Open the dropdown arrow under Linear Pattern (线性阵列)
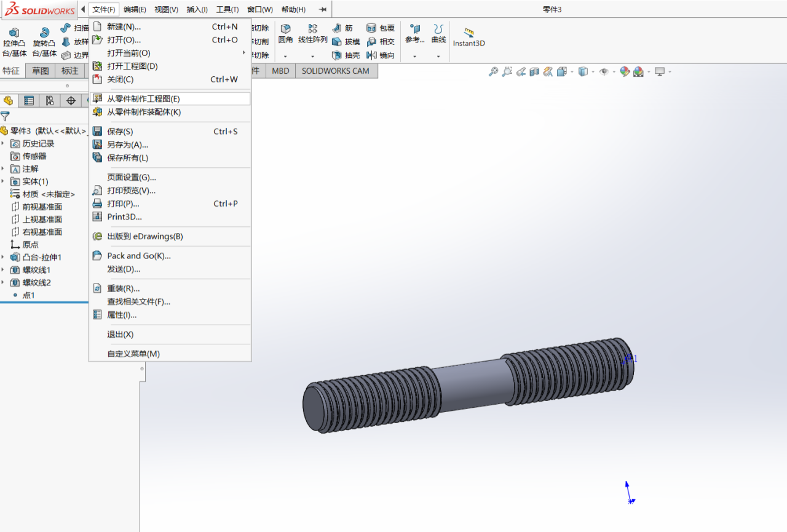Screen dimensions: 787x532 [313, 57]
